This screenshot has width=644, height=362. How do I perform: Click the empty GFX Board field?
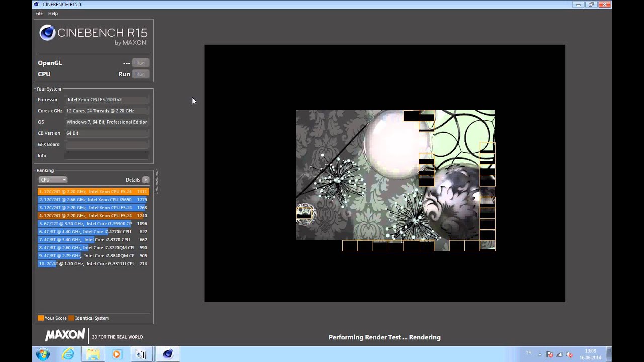pos(107,144)
